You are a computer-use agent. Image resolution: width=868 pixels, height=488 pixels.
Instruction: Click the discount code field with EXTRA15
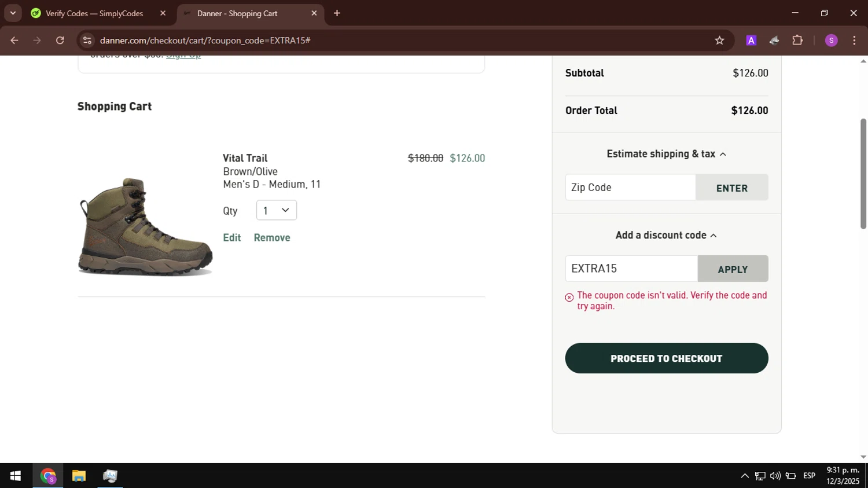coord(631,269)
